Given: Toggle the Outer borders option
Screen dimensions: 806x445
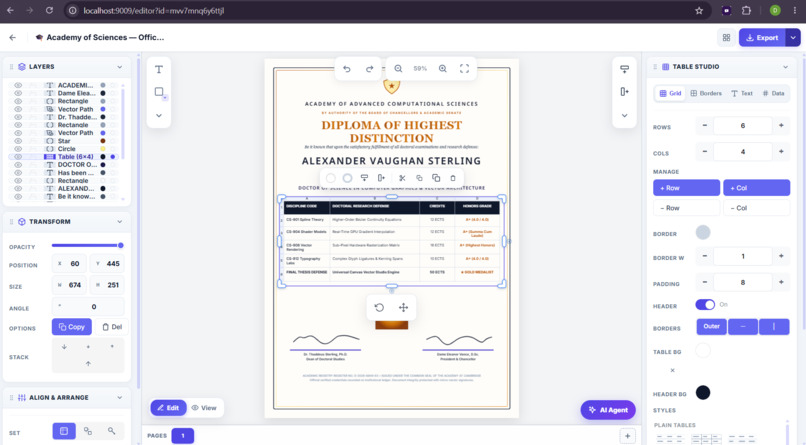Looking at the screenshot, I should pyautogui.click(x=711, y=326).
